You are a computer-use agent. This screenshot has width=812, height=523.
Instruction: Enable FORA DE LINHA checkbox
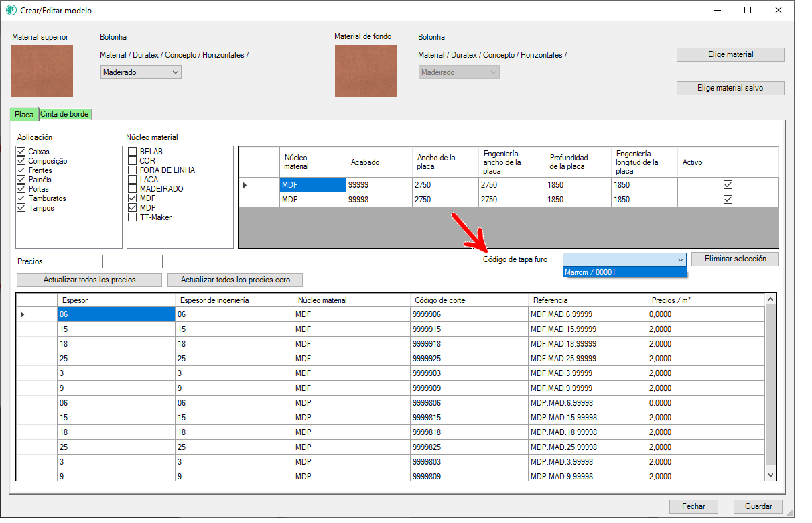(x=133, y=170)
